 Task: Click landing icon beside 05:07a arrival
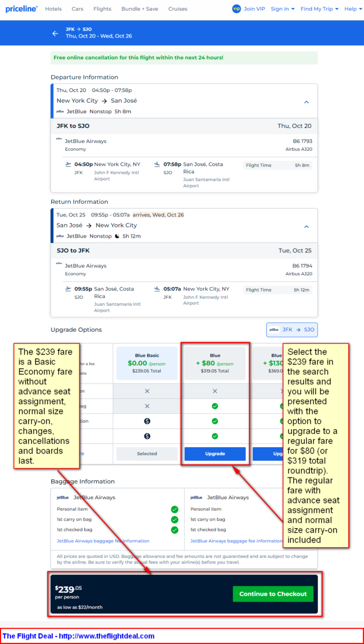[x=157, y=289]
